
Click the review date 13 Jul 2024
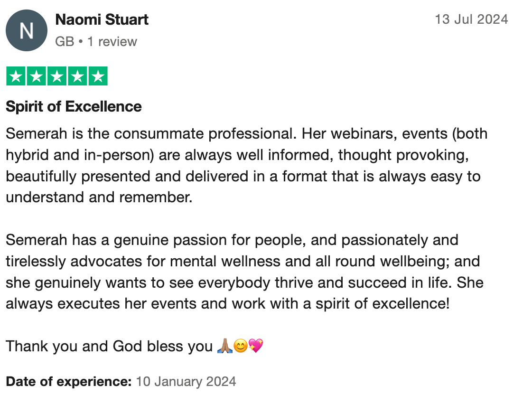click(471, 19)
